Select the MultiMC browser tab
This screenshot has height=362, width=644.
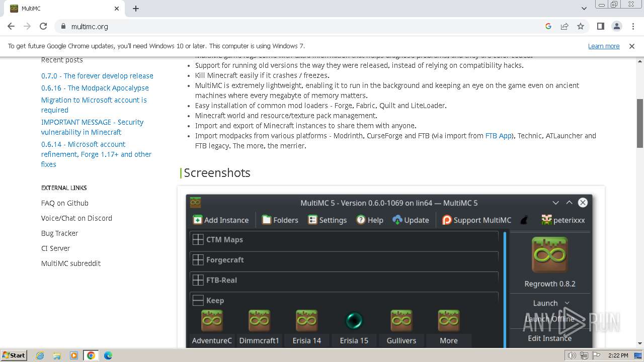(x=63, y=9)
